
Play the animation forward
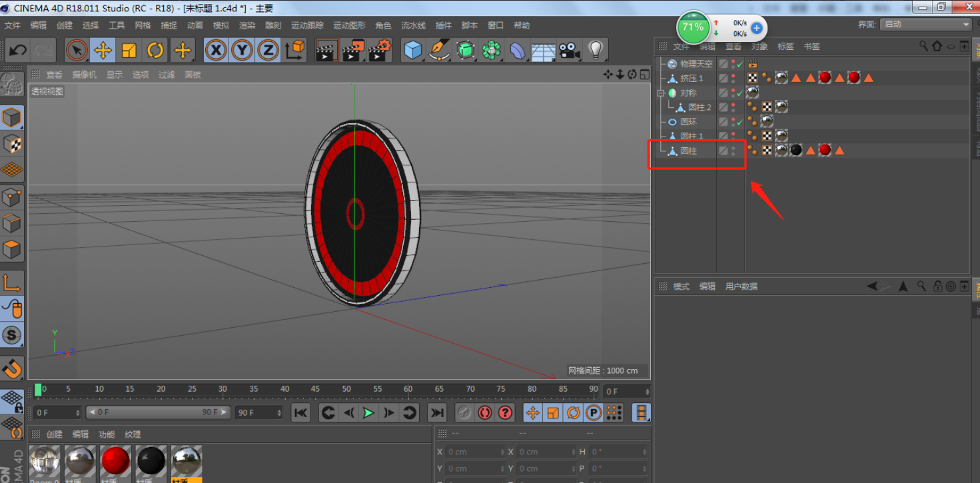pos(368,413)
